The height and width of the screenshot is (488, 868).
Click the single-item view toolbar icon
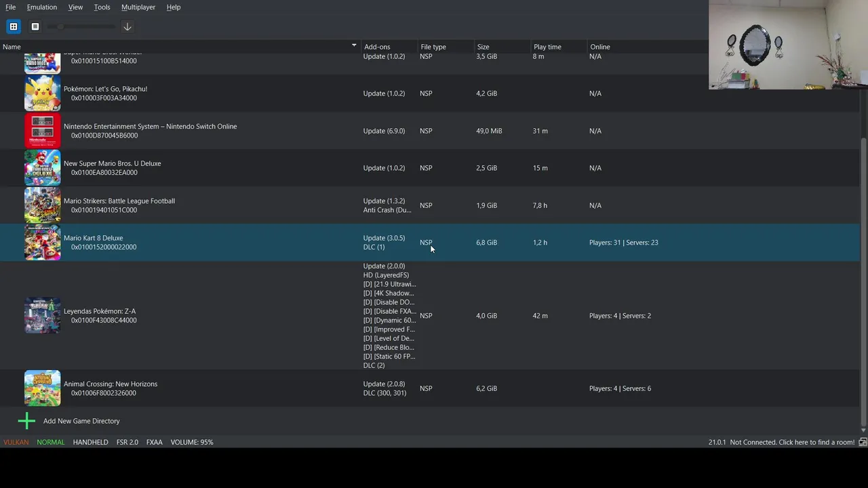click(35, 26)
